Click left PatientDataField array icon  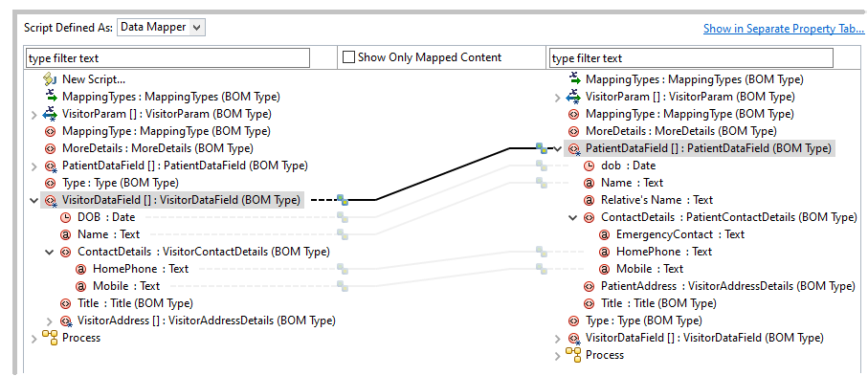tap(51, 166)
